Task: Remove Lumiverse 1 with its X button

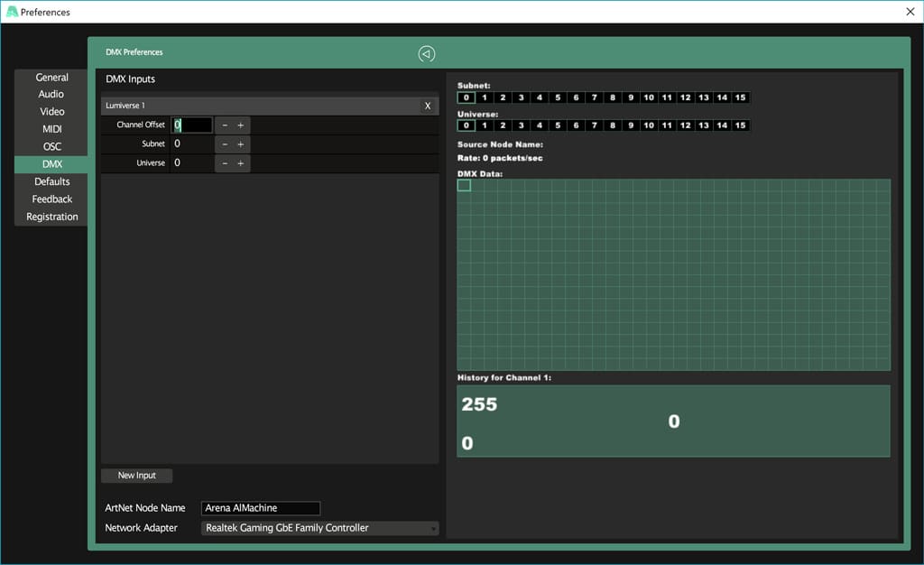Action: point(428,106)
